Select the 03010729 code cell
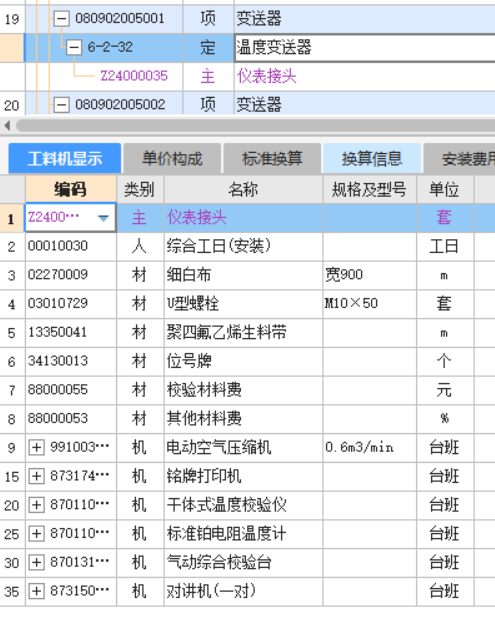This screenshot has width=495, height=625. click(x=71, y=303)
